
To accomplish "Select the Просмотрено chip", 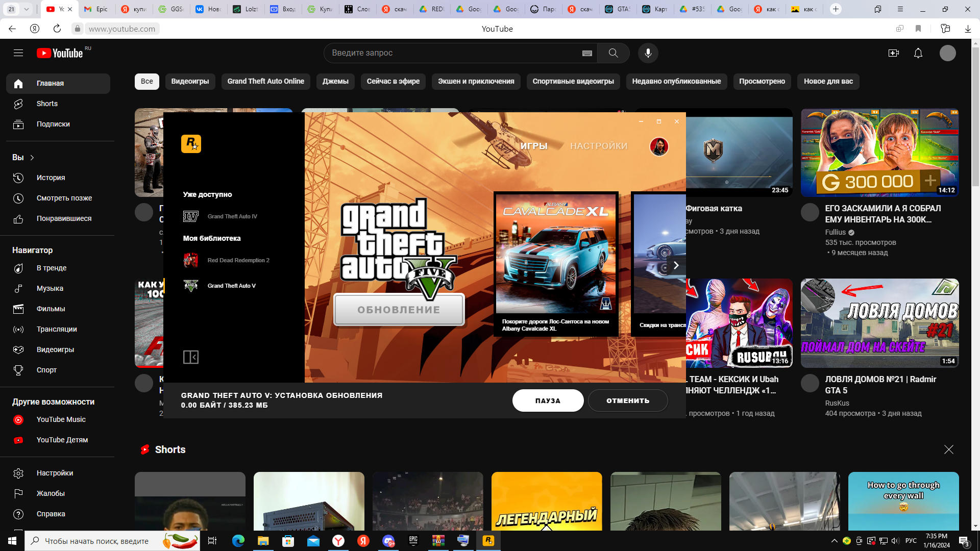I will pyautogui.click(x=762, y=82).
